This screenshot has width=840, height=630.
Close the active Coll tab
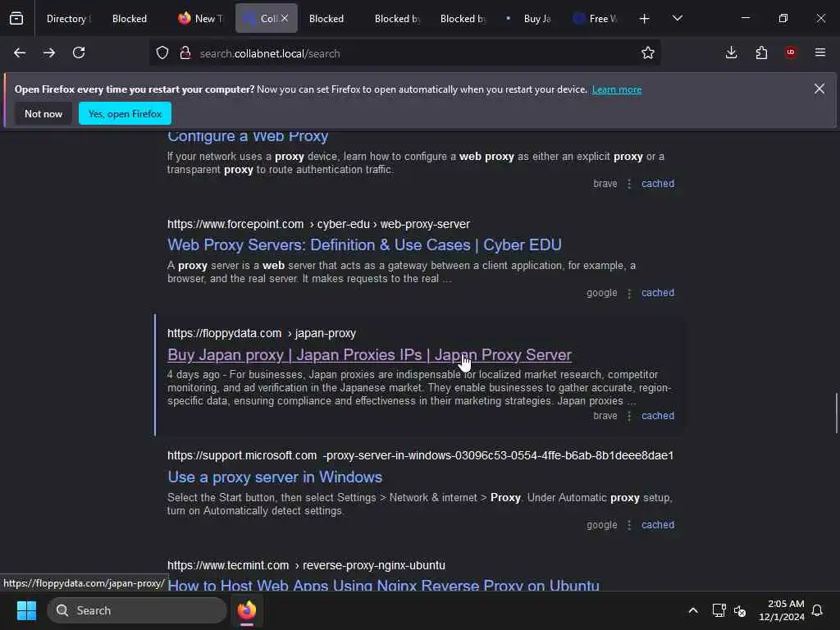[285, 18]
